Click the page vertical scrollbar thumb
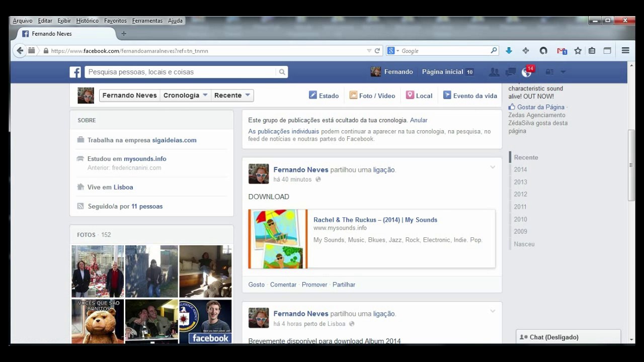The width and height of the screenshot is (644, 362). click(631, 166)
